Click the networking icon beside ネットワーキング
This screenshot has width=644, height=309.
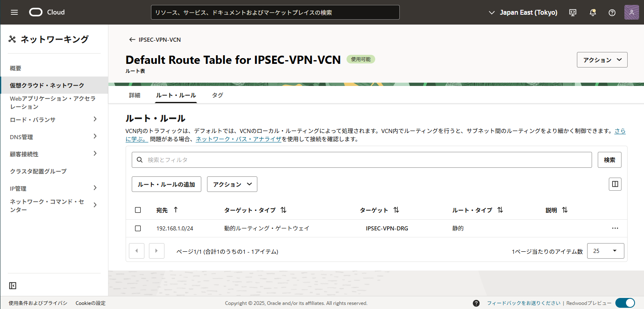point(12,39)
